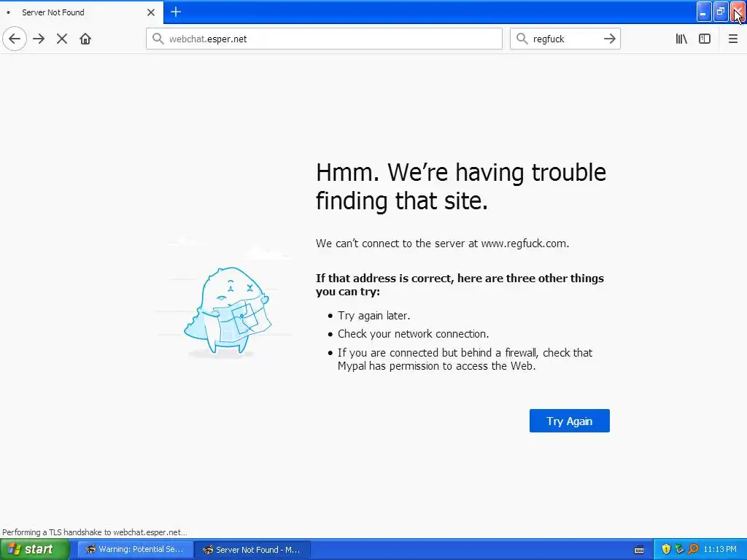
Task: Click the TLS handshake status bar text
Action: tap(94, 532)
